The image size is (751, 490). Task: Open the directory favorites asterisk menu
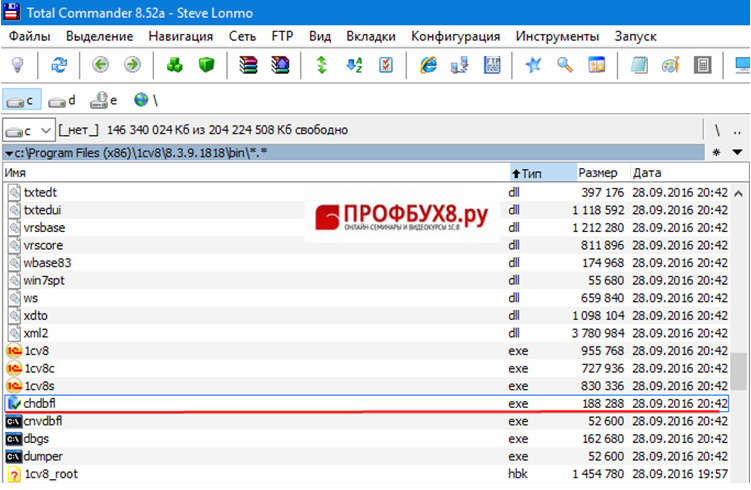(x=716, y=152)
